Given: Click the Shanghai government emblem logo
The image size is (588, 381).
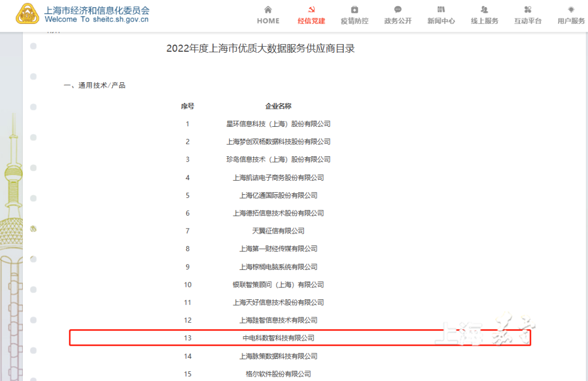Looking at the screenshot, I should 26,14.
